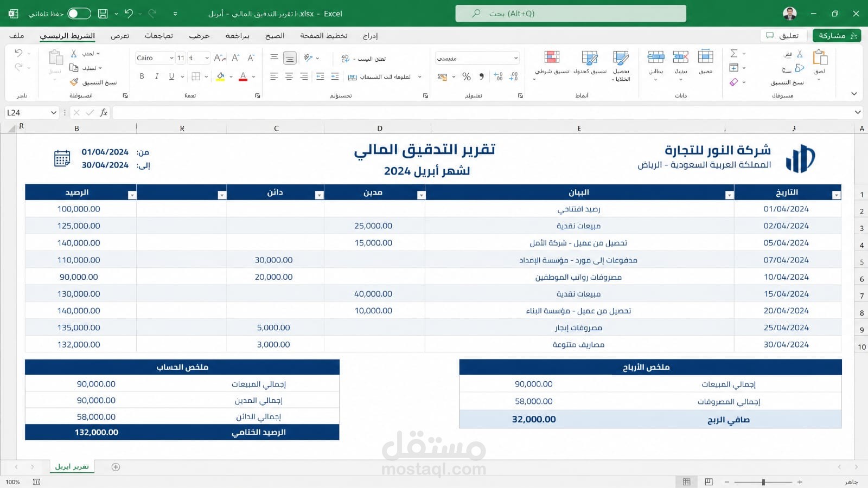Image resolution: width=868 pixels, height=488 pixels.
Task: Click the yellow Fill Color bucket icon
Action: click(x=220, y=76)
